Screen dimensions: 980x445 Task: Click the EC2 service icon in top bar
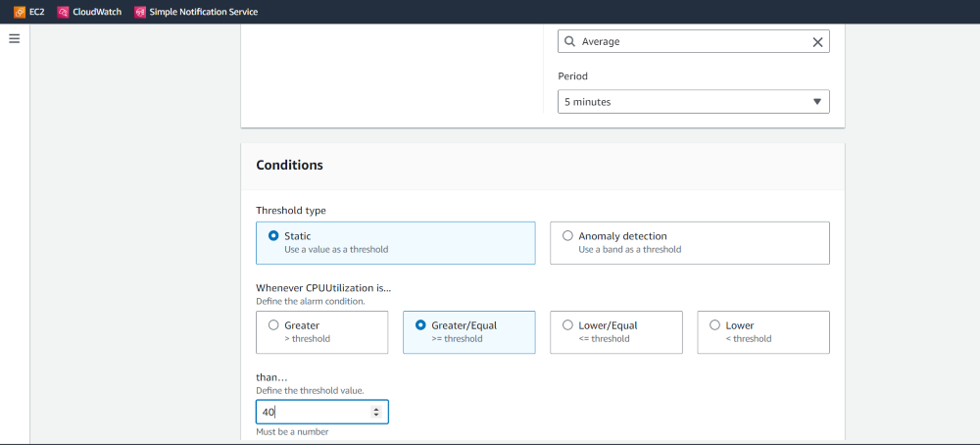click(x=20, y=12)
